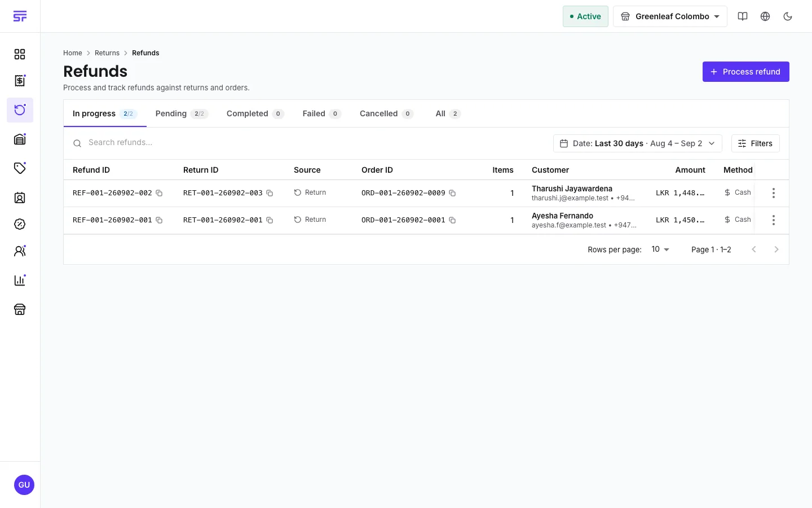Open the Date Last 30 days dropdown

[638, 143]
